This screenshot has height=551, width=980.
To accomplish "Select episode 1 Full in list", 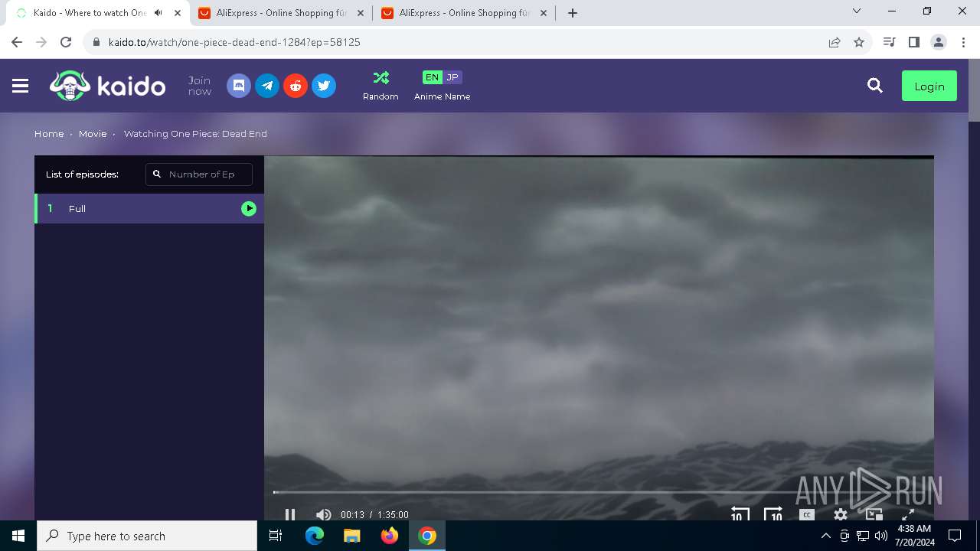I will pyautogui.click(x=149, y=209).
